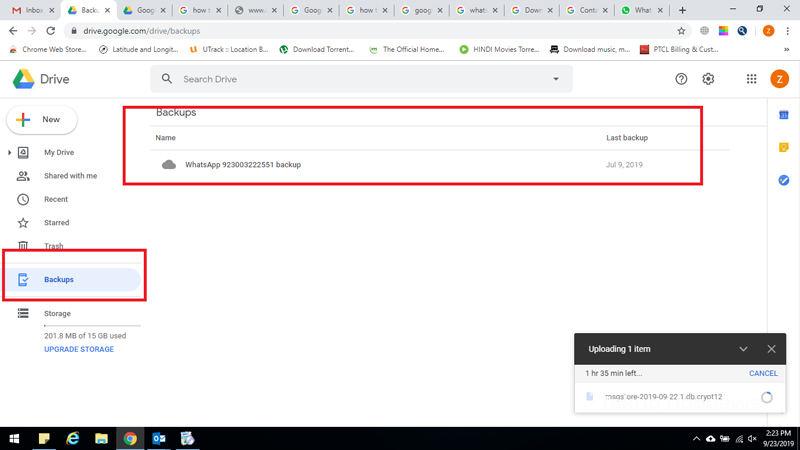Show more bookmarks chevron

point(786,49)
